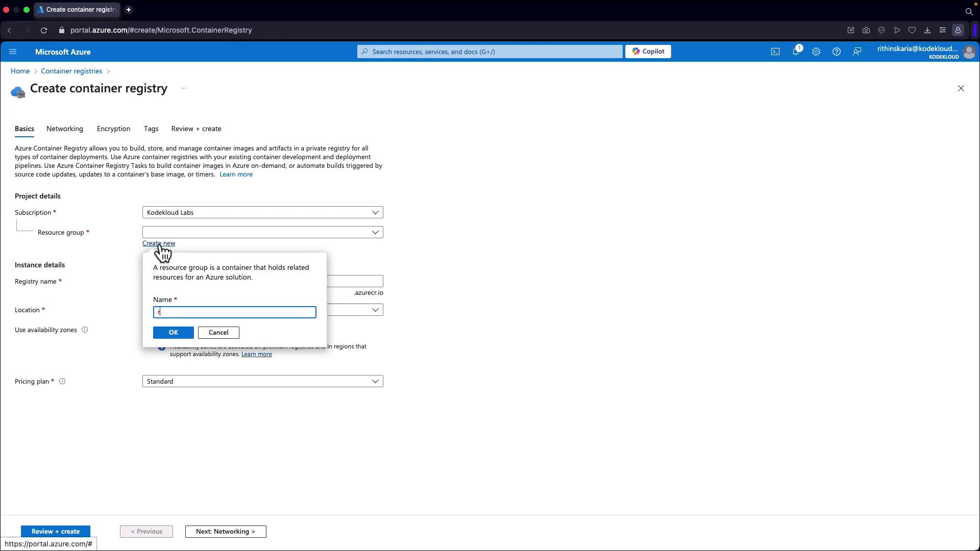Open the Pricing plan Standard dropdown
The height and width of the screenshot is (551, 980).
pyautogui.click(x=262, y=382)
